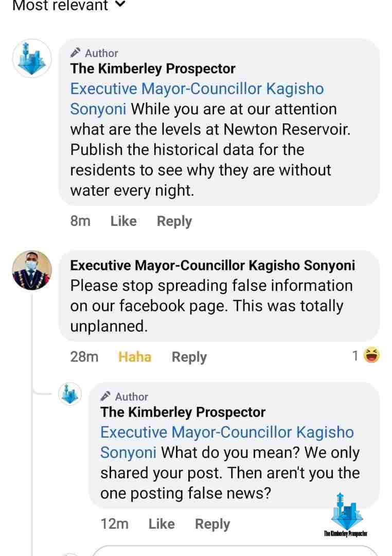
Task: Click the 8m timestamp on top comment
Action: (x=80, y=221)
